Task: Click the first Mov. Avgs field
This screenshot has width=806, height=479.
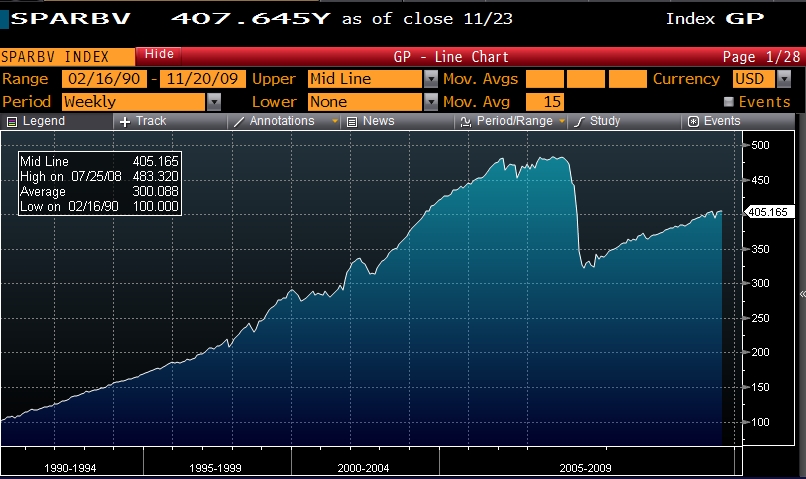Action: pos(545,79)
